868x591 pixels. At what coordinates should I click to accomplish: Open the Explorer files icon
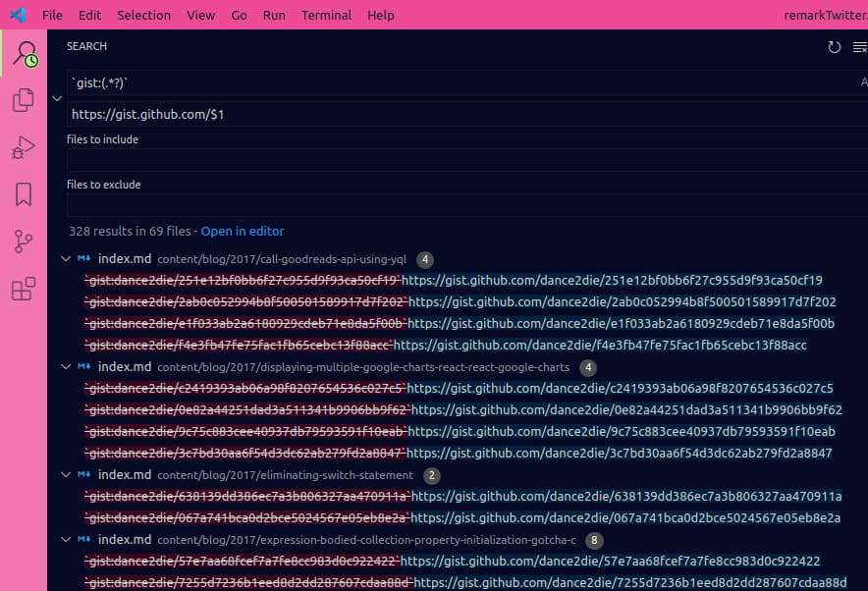(x=24, y=101)
